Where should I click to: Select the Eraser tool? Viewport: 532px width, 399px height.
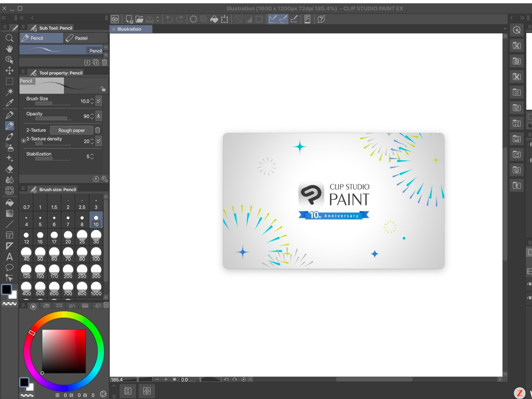coord(9,169)
